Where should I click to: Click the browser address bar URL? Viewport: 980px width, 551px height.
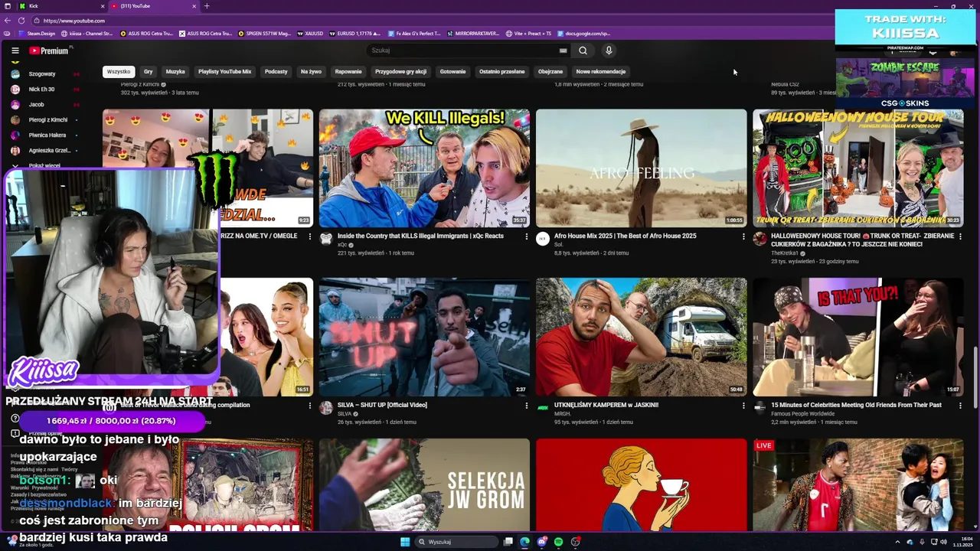point(74,21)
